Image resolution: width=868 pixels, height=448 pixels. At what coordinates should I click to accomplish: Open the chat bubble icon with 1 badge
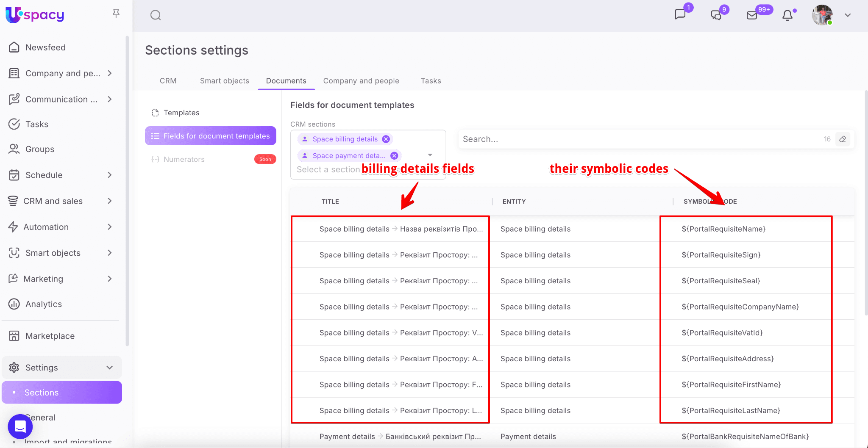pyautogui.click(x=680, y=14)
